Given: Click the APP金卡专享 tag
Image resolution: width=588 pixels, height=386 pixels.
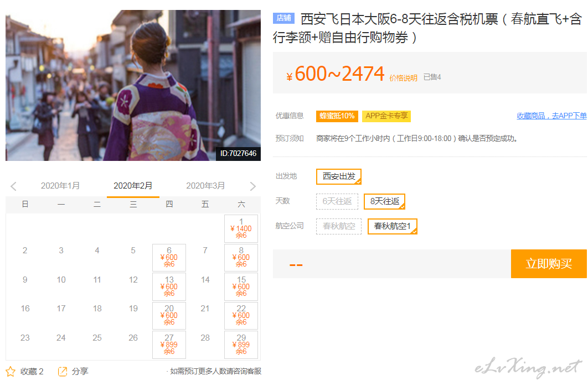Looking at the screenshot, I should coord(386,116).
